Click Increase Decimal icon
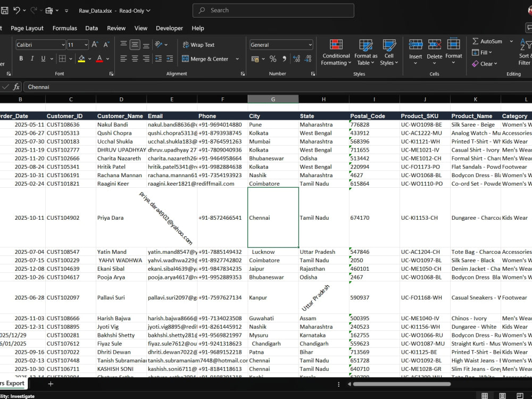The width and height of the screenshot is (532, 399). coord(296,59)
